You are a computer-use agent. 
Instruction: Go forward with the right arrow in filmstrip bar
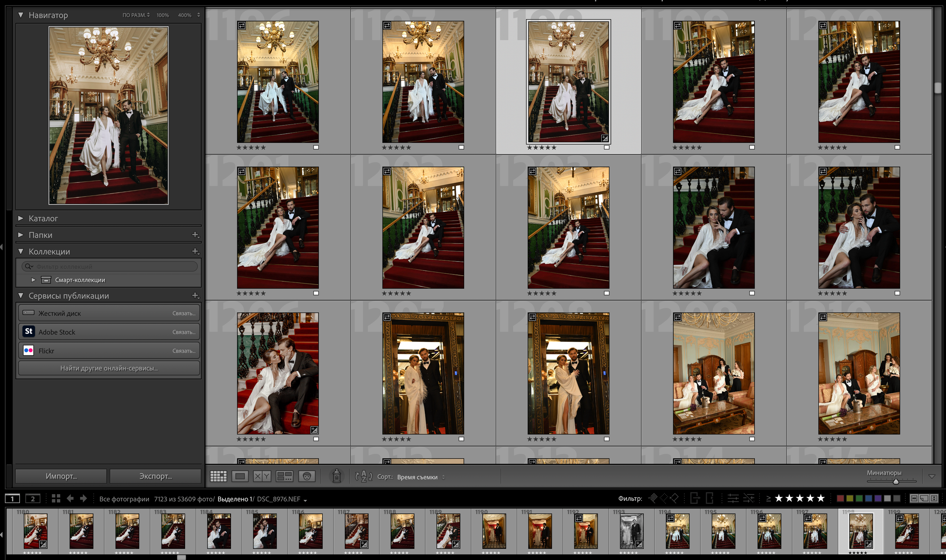tap(84, 498)
